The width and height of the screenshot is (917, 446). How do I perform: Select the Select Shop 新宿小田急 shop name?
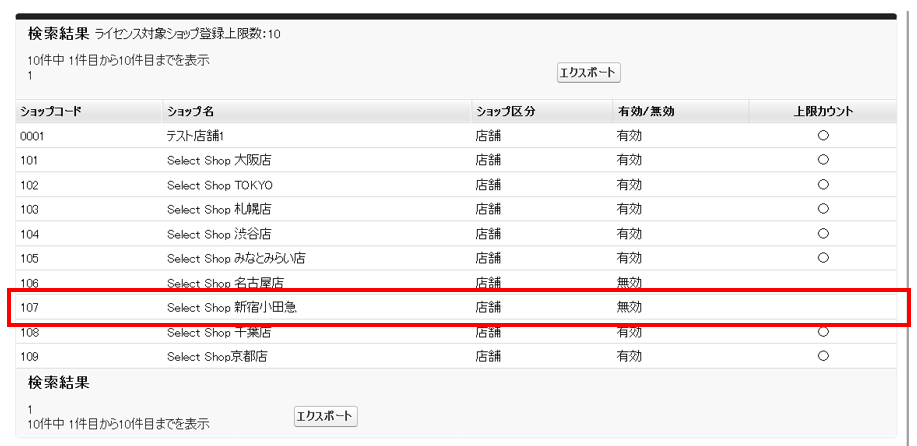(231, 307)
